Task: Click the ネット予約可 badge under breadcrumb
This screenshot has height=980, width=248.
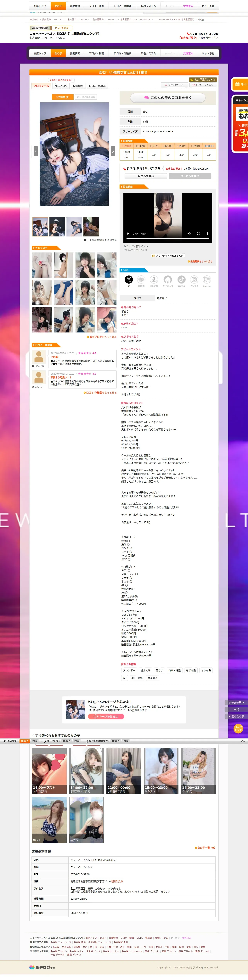Action: pyautogui.click(x=61, y=28)
